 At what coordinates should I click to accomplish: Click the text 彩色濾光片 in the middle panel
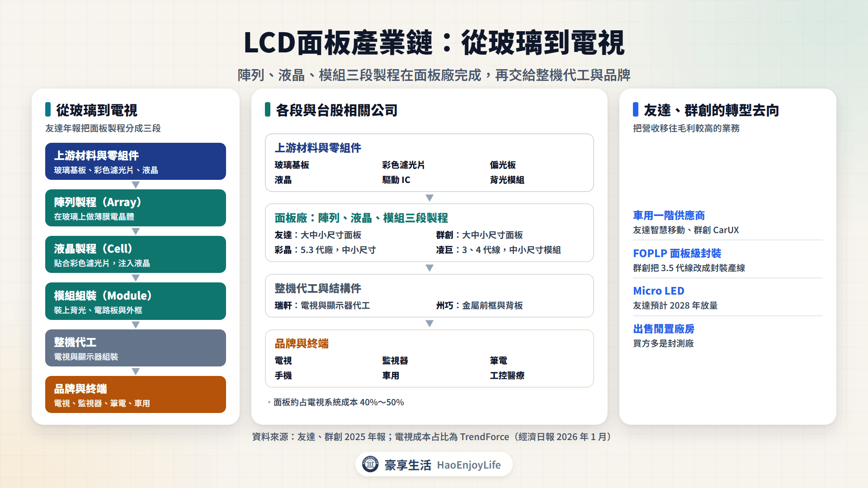point(404,165)
